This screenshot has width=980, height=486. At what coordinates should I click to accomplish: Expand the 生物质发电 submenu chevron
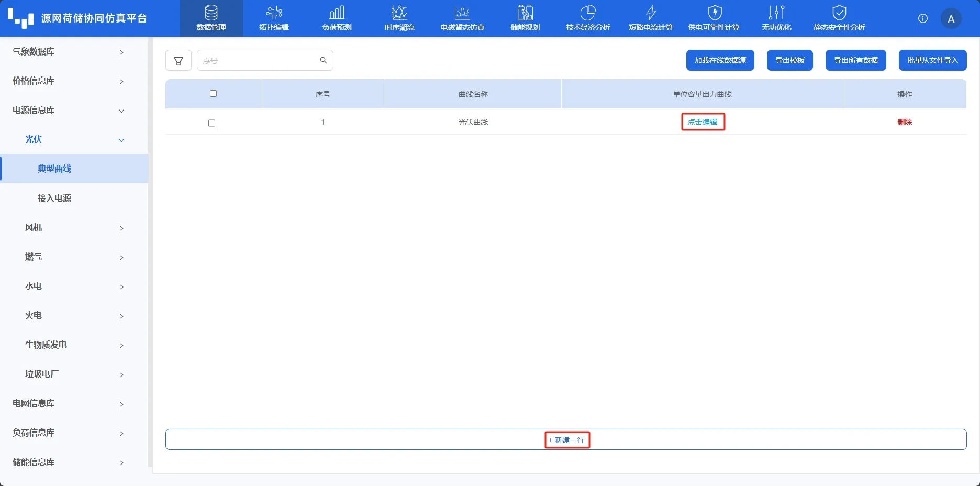[121, 345]
